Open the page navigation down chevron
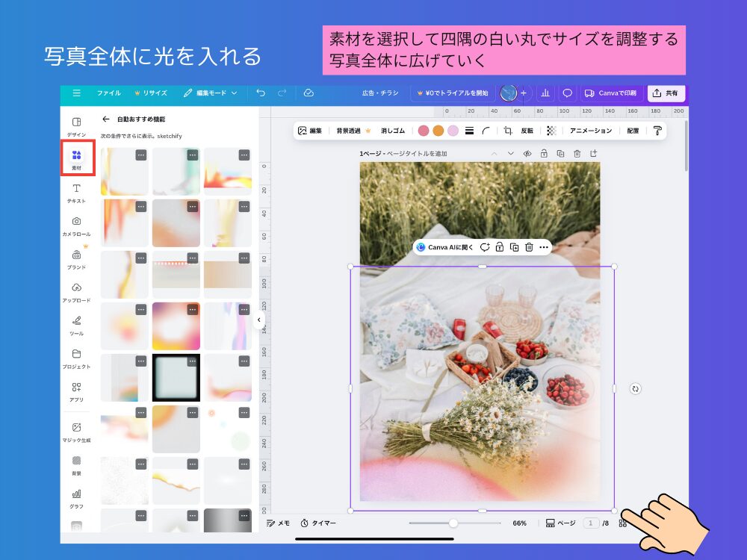 click(x=510, y=153)
